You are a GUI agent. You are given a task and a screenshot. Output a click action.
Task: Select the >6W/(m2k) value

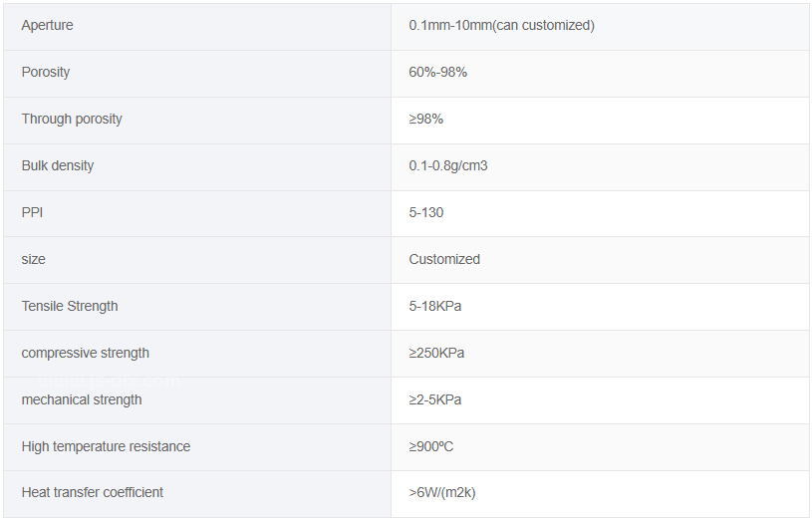pos(441,492)
